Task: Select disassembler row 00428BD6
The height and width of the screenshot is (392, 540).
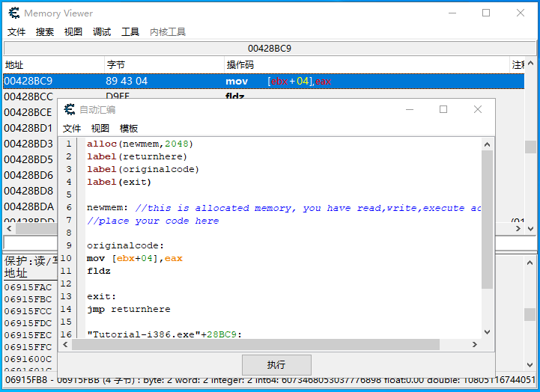Action: click(28, 175)
